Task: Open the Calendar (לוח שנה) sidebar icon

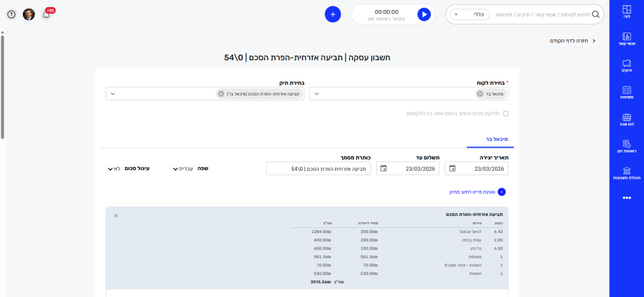Action: pyautogui.click(x=626, y=120)
